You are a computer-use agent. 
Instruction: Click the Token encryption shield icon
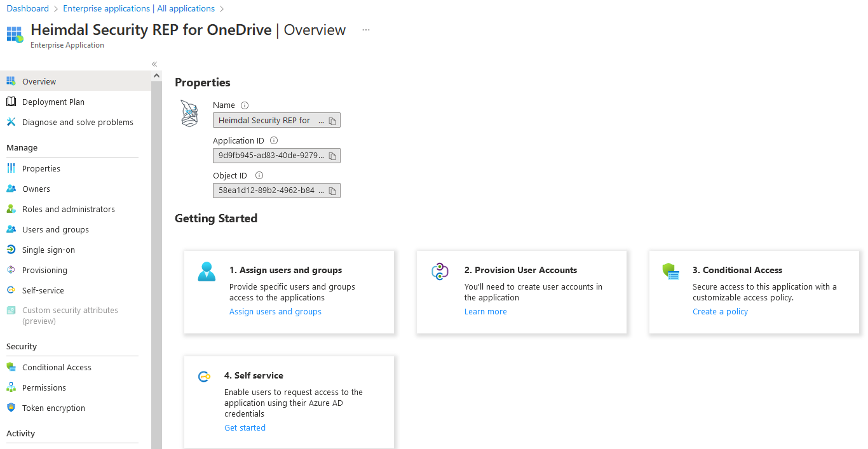pyautogui.click(x=11, y=408)
